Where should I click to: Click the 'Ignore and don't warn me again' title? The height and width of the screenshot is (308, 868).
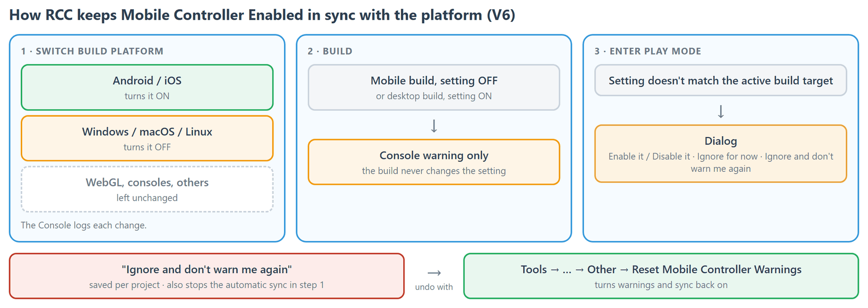207,269
